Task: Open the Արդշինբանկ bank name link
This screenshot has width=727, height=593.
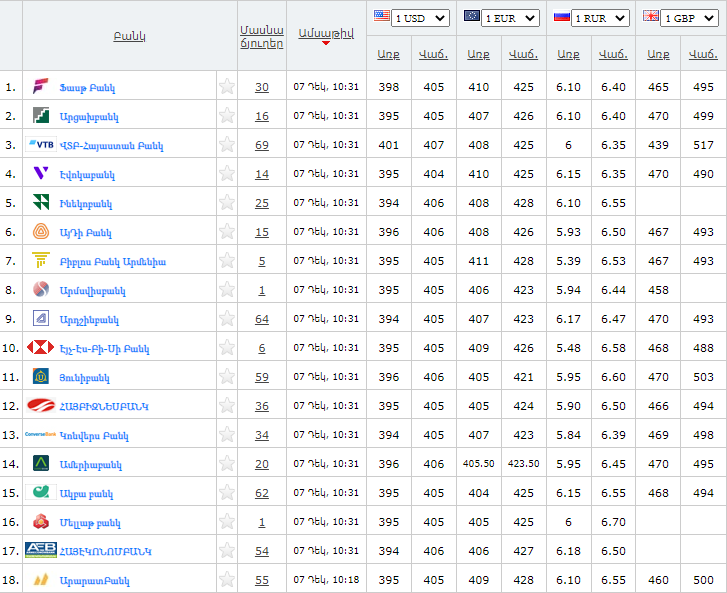Action: tap(89, 320)
